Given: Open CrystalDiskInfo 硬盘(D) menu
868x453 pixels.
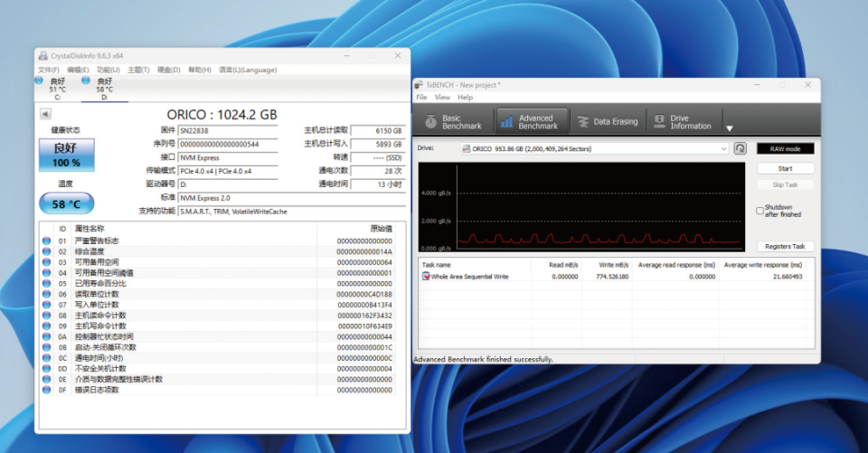Looking at the screenshot, I should click(169, 70).
